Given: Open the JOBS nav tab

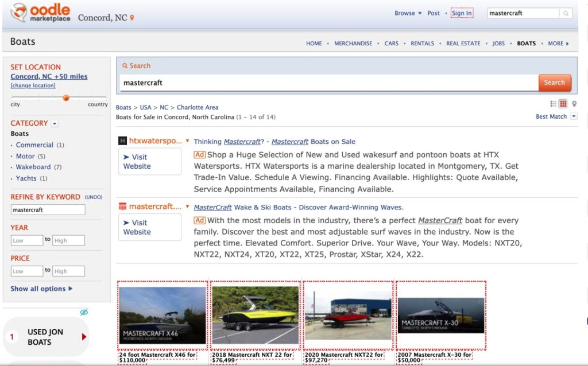Looking at the screenshot, I should pyautogui.click(x=498, y=44).
